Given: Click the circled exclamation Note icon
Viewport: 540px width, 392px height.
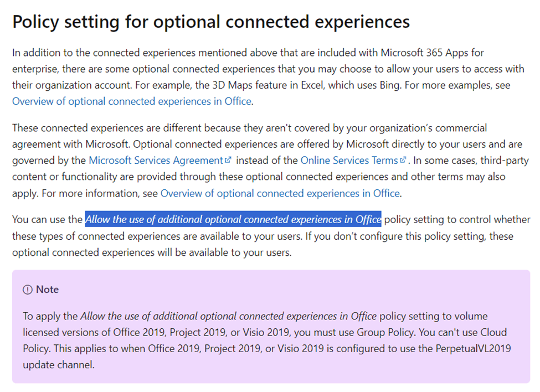Looking at the screenshot, I should tap(28, 290).
